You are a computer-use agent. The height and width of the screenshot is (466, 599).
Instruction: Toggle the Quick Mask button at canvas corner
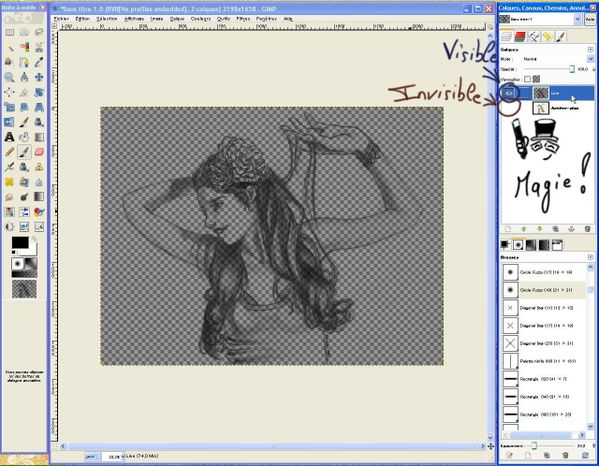[55, 446]
